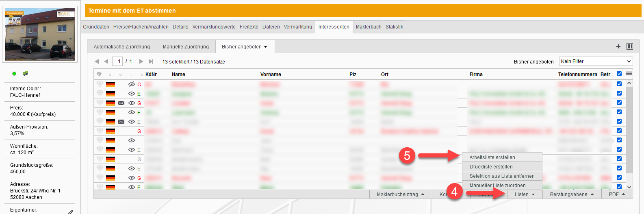The width and height of the screenshot is (644, 214).
Task: Click the Listen button in the bottom bar
Action: coord(524,194)
